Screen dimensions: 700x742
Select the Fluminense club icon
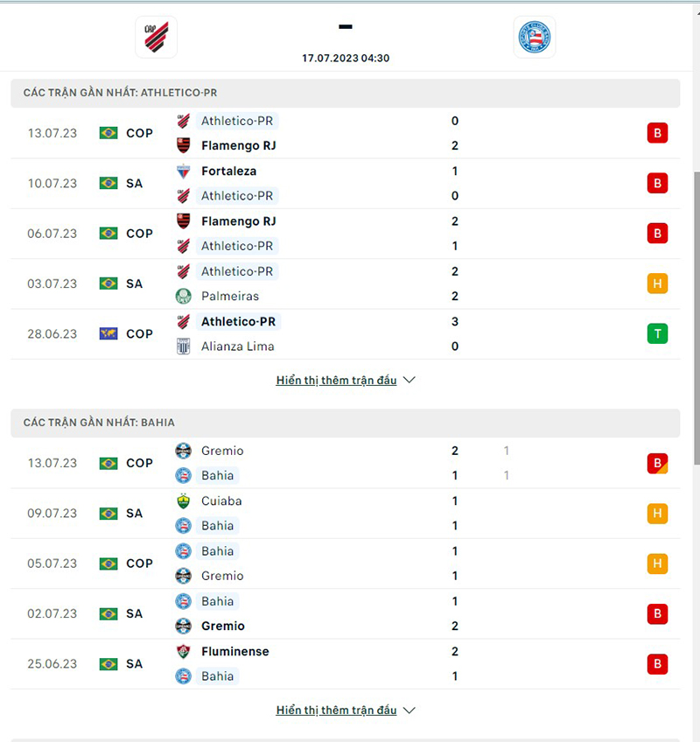tap(184, 651)
